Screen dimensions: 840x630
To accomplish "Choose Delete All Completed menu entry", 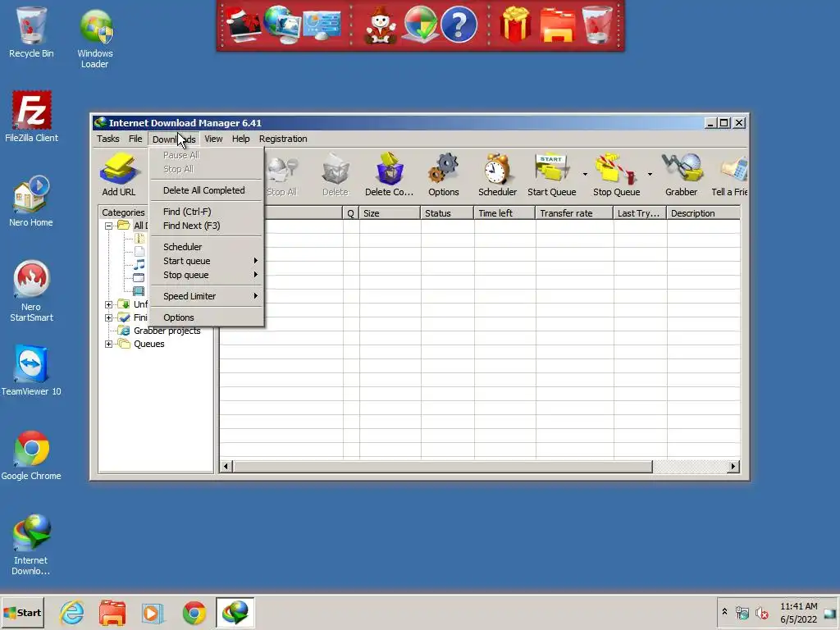I will point(206,190).
